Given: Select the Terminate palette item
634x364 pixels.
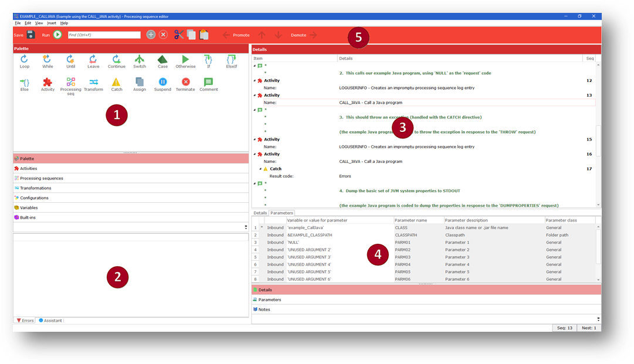Looking at the screenshot, I should pos(185,84).
